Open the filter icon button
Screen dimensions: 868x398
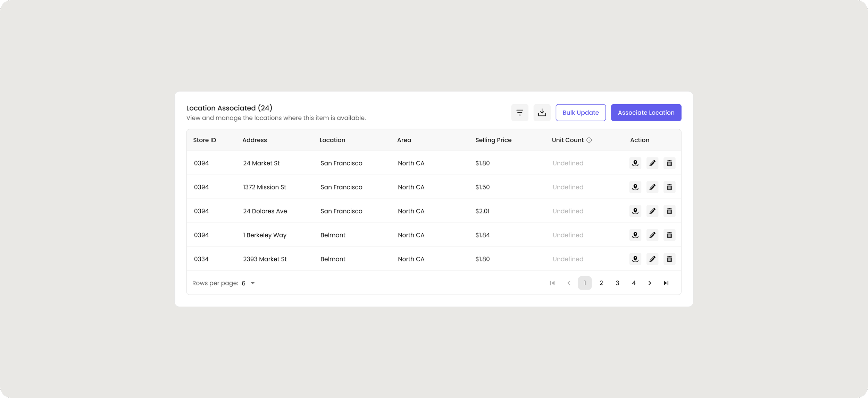pyautogui.click(x=519, y=113)
